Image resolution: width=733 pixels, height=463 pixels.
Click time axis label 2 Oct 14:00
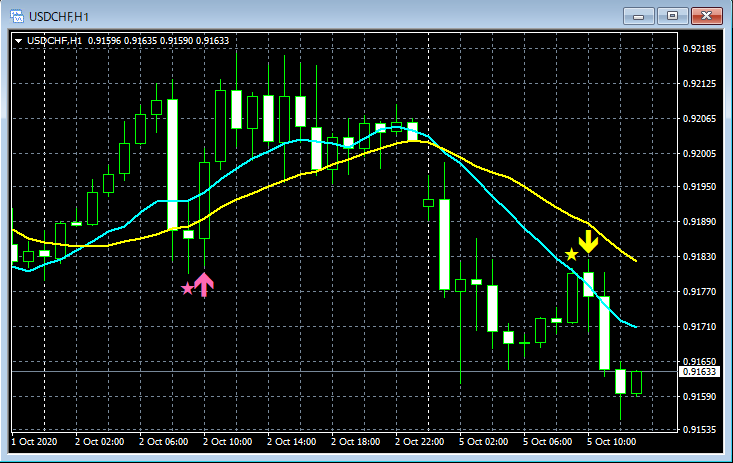pos(292,441)
